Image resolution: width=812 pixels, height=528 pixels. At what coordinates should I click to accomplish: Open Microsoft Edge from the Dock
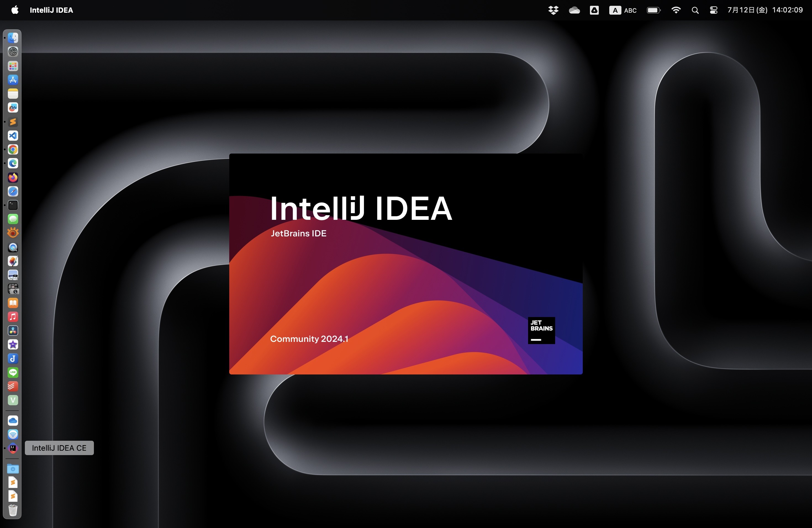click(x=13, y=163)
